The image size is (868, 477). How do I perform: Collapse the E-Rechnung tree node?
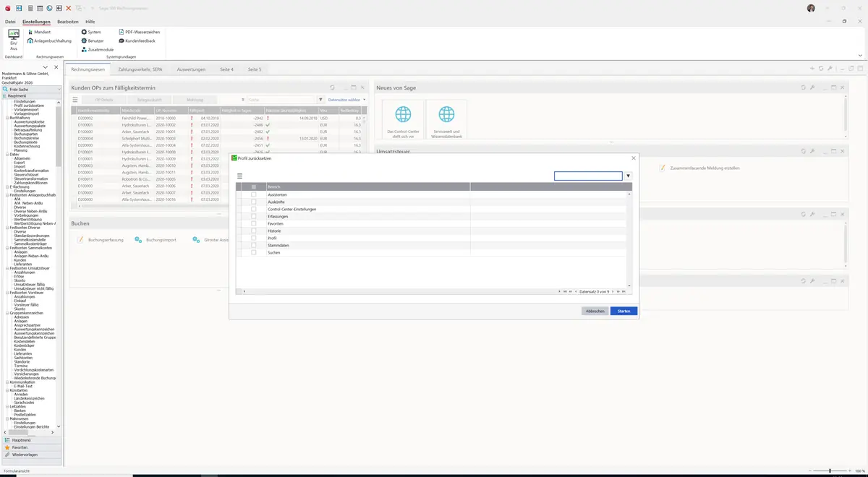(x=7, y=187)
